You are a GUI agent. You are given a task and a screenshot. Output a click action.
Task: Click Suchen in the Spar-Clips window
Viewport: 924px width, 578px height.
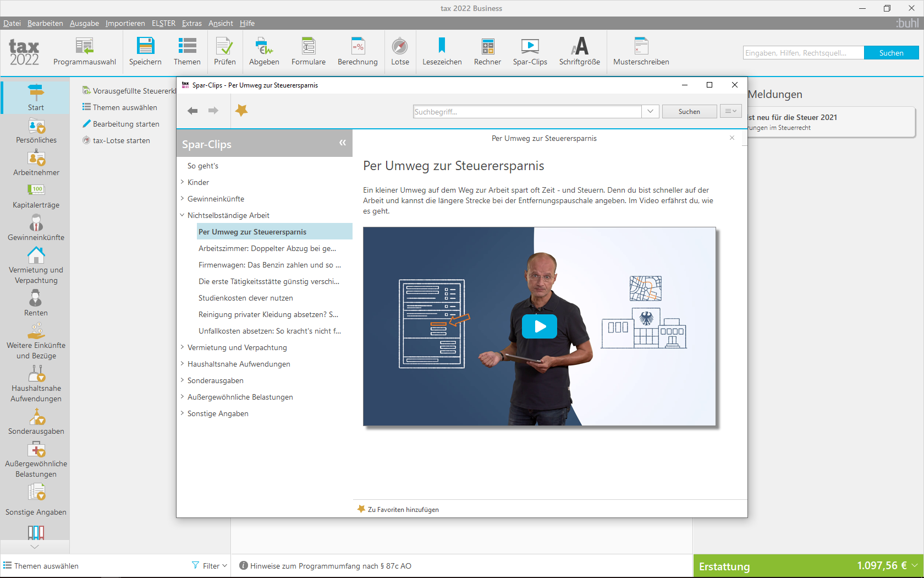(x=689, y=111)
